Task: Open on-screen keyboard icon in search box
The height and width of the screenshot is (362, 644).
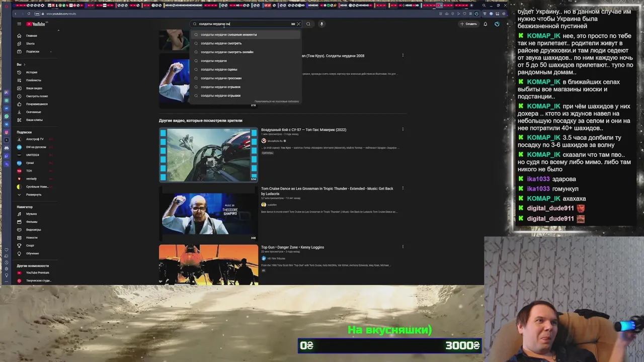Action: point(293,24)
